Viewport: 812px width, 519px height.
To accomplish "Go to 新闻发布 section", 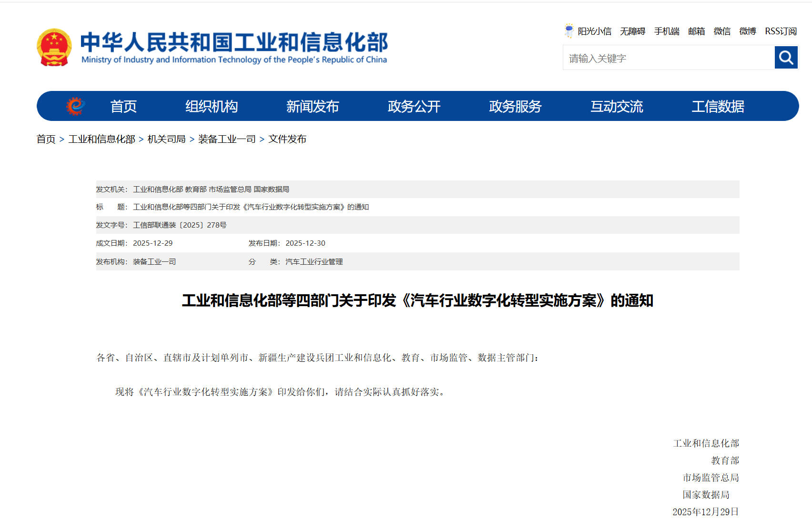I will tap(312, 106).
